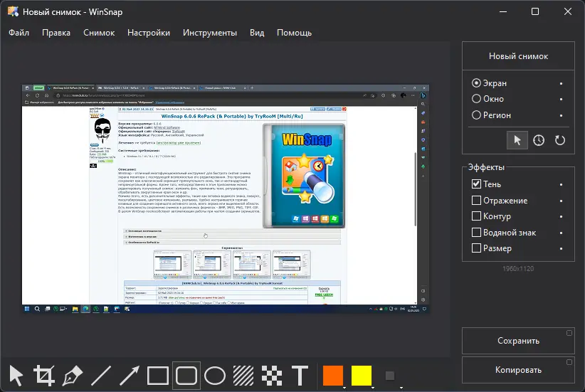Screen dimensions: 585x392
Task: Maximize the WinSnap window
Action: [x=535, y=11]
